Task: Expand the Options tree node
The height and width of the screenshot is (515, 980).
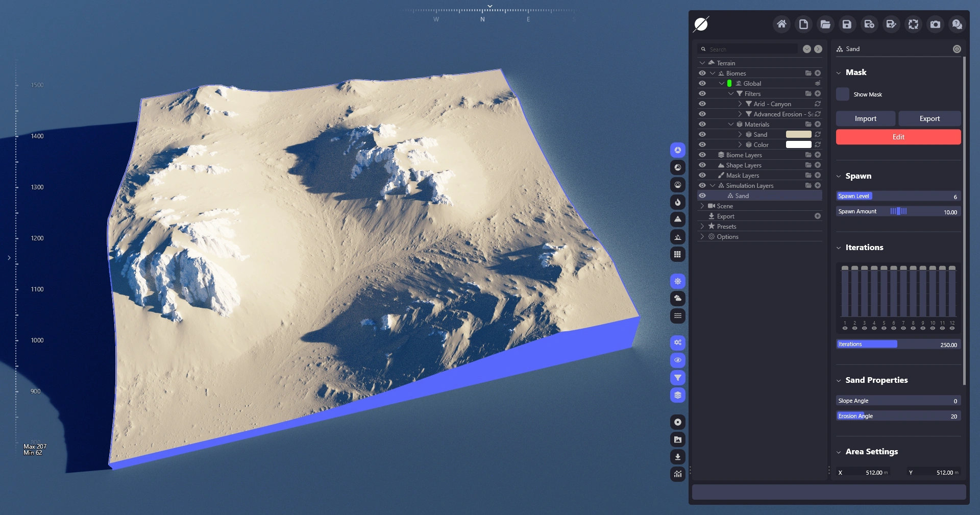Action: point(702,236)
